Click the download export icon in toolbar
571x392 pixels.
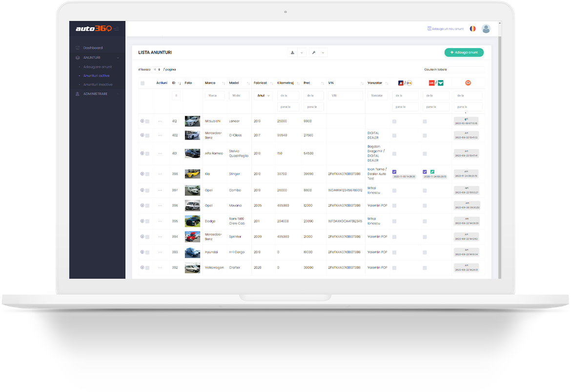[292, 52]
